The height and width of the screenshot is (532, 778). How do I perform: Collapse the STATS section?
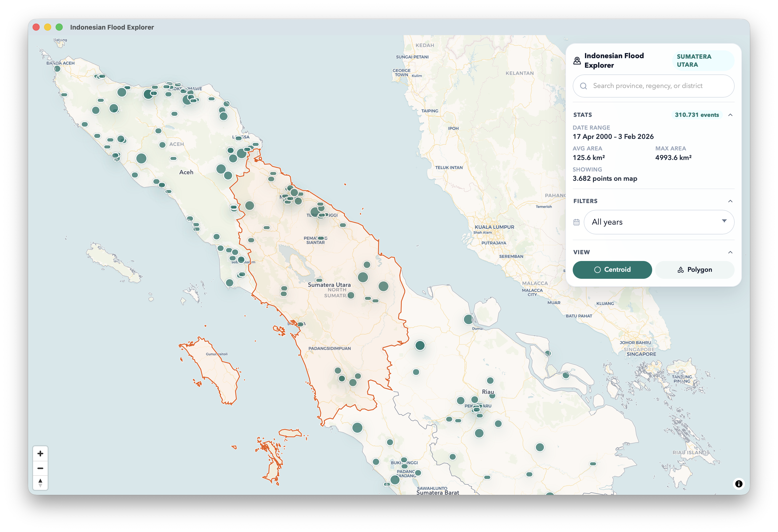coord(731,115)
